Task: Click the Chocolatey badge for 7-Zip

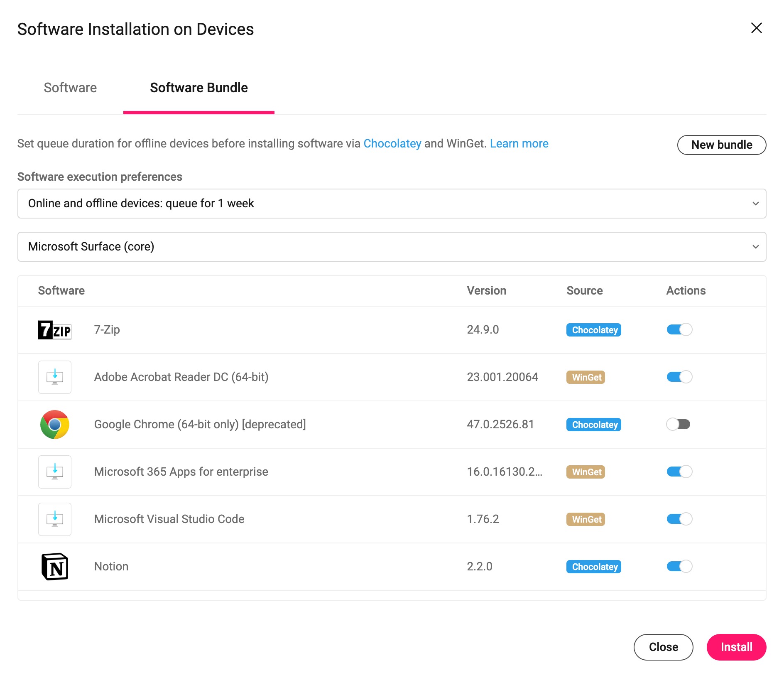Action: pos(594,330)
